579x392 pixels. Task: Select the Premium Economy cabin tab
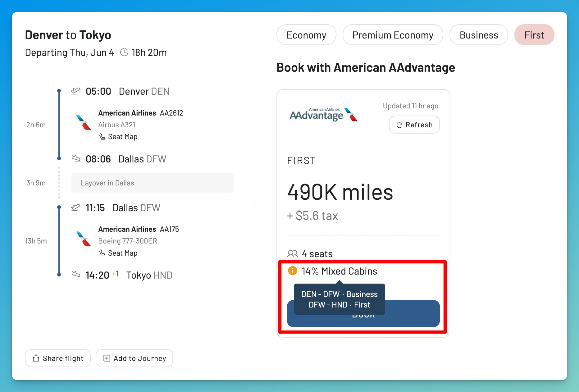393,35
